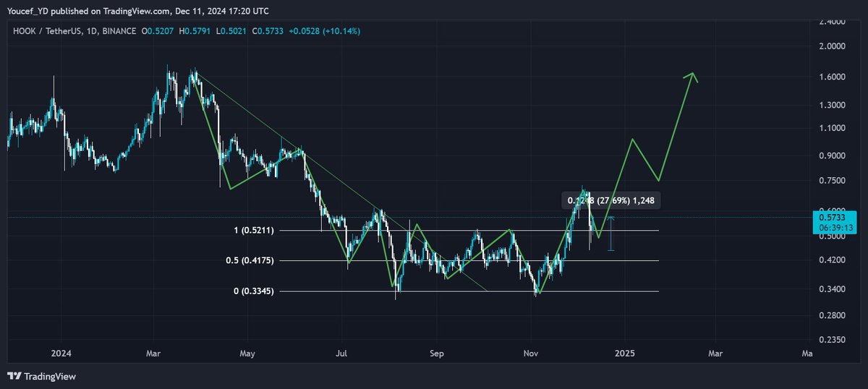The image size is (868, 389).
Task: Click the Nov time axis label
Action: click(x=531, y=354)
